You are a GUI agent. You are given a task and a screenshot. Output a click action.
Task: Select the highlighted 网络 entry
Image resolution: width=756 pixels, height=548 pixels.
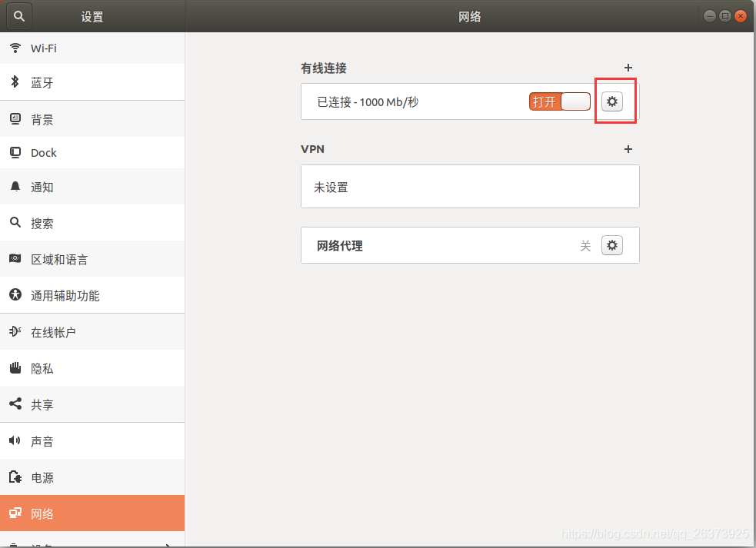click(92, 513)
